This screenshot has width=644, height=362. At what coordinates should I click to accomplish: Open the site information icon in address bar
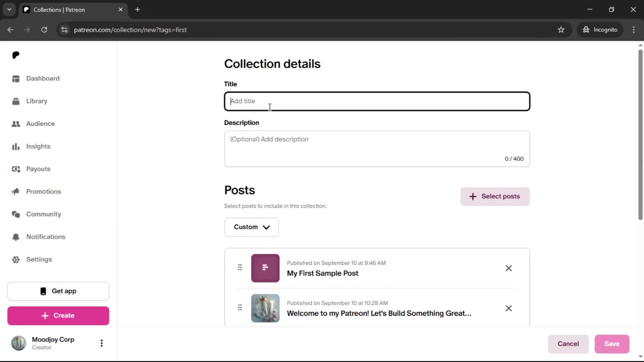coord(64,30)
